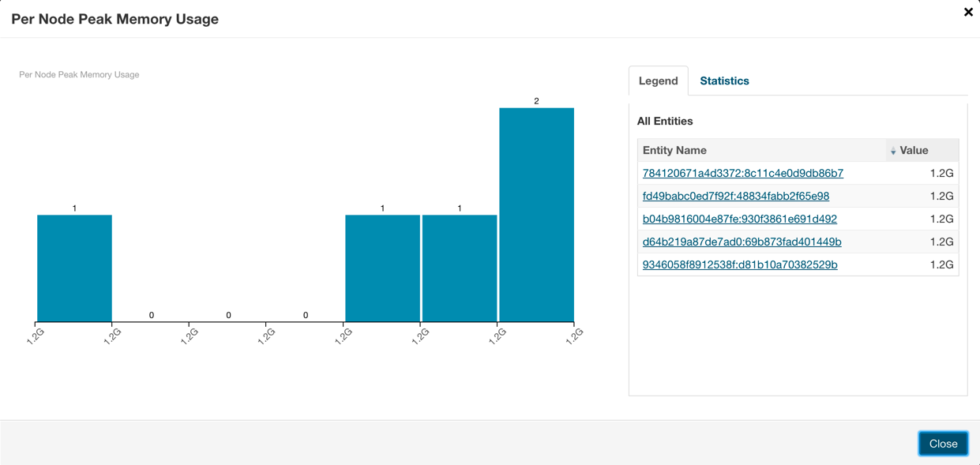980x465 pixels.
Task: Click the tallest bar with count 2
Action: [x=536, y=215]
